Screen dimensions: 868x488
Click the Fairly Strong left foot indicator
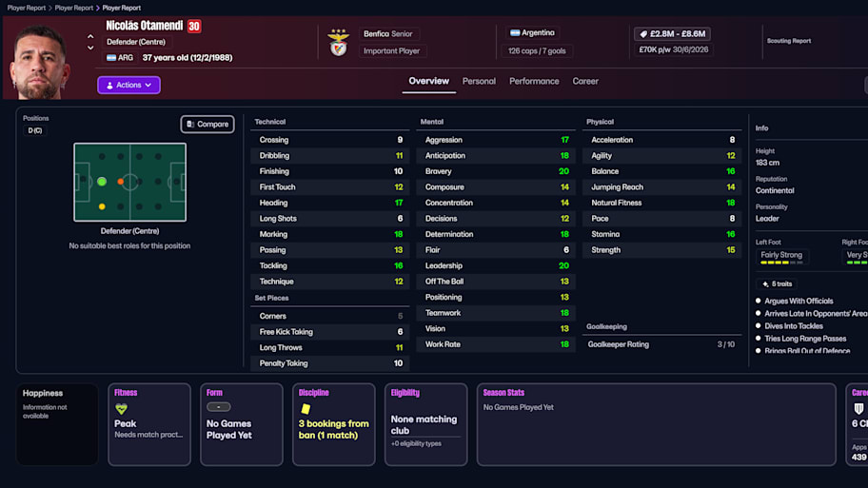(781, 257)
